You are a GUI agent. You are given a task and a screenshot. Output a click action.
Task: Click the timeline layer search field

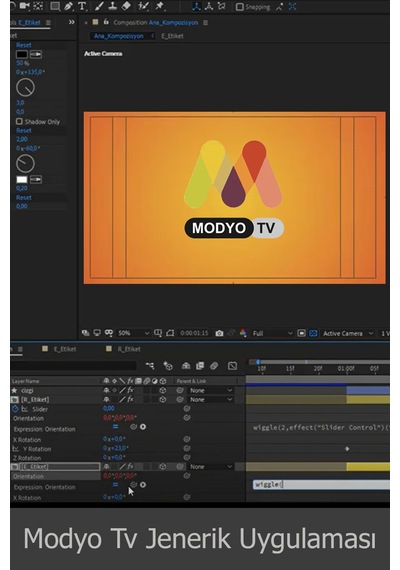73,365
